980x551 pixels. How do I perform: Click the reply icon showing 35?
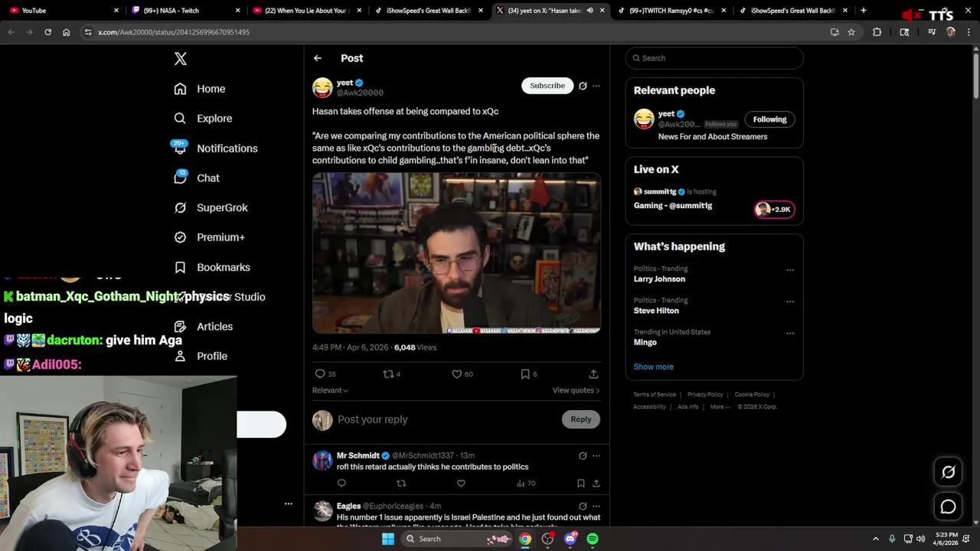tap(325, 374)
